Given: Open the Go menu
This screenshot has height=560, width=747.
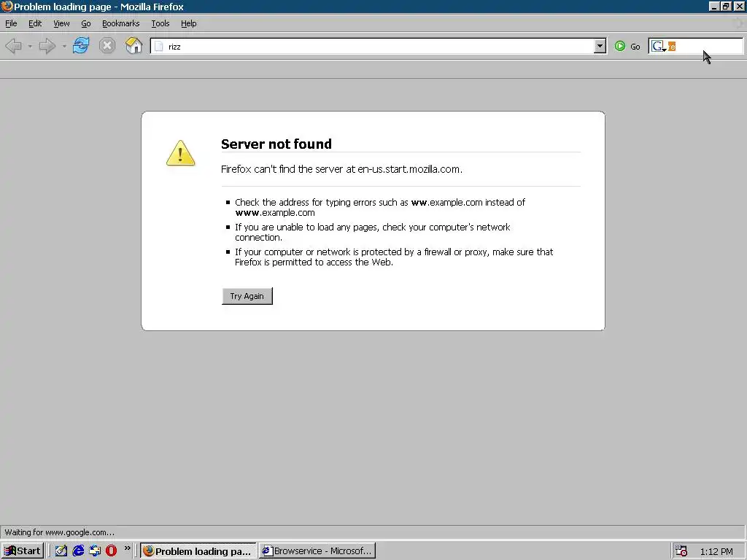Looking at the screenshot, I should pos(86,23).
